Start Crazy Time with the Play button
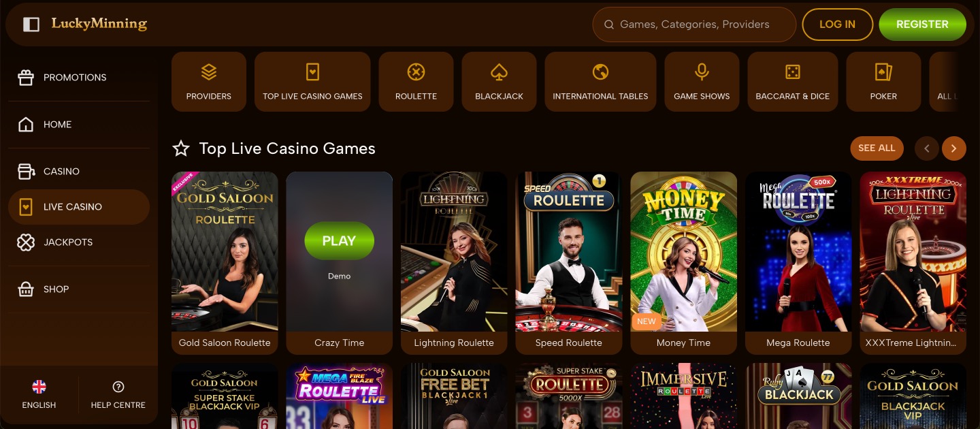The height and width of the screenshot is (429, 980). coord(339,241)
